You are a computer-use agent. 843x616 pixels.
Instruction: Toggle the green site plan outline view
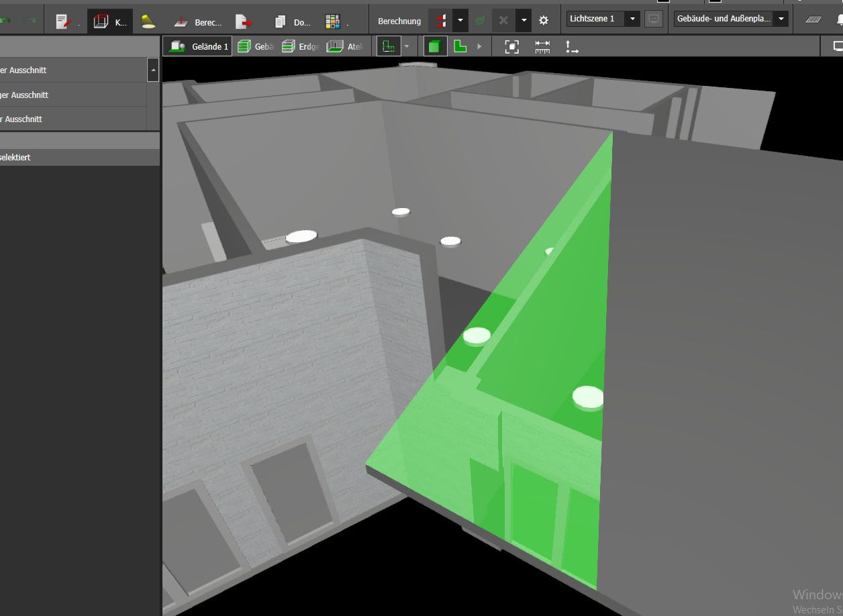[x=388, y=46]
